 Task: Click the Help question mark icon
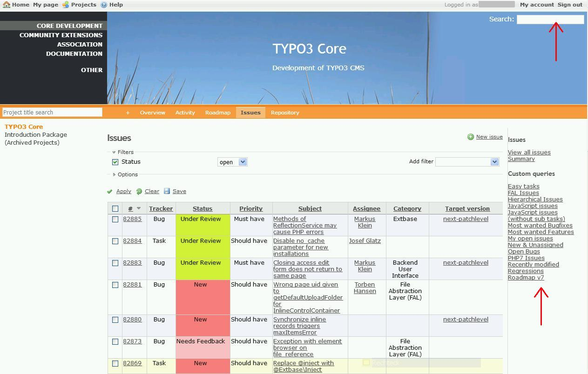(103, 5)
